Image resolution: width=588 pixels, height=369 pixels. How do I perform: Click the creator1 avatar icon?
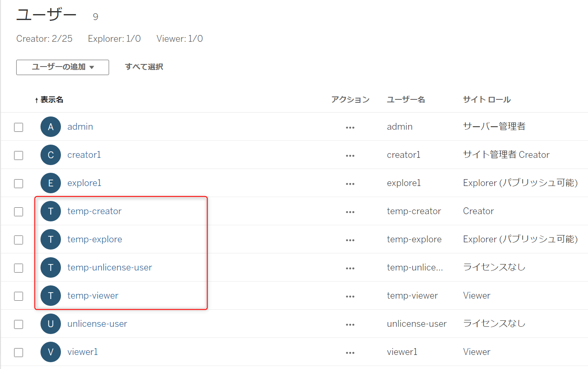pos(50,155)
